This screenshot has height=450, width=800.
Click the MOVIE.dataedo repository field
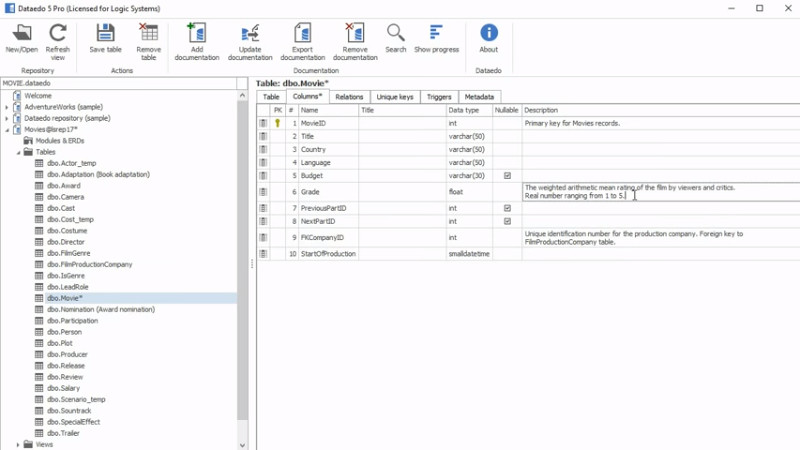tap(118, 83)
